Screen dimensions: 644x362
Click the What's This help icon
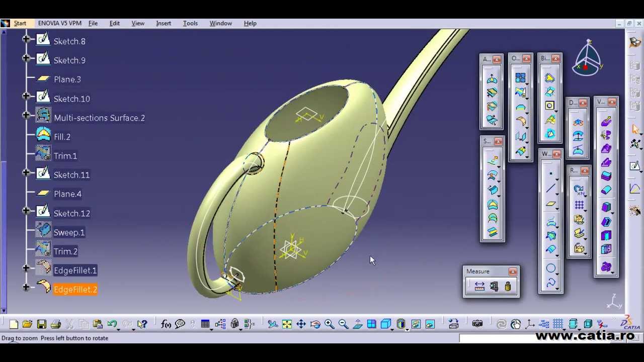click(x=142, y=324)
